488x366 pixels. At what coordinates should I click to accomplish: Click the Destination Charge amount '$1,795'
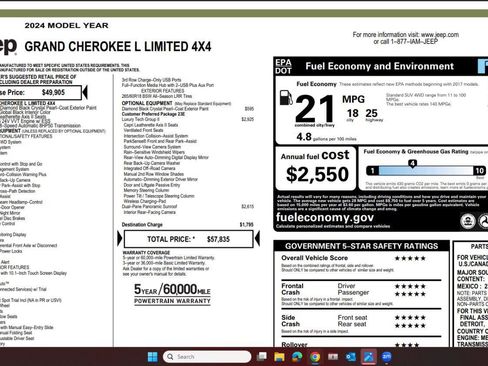[x=246, y=225]
